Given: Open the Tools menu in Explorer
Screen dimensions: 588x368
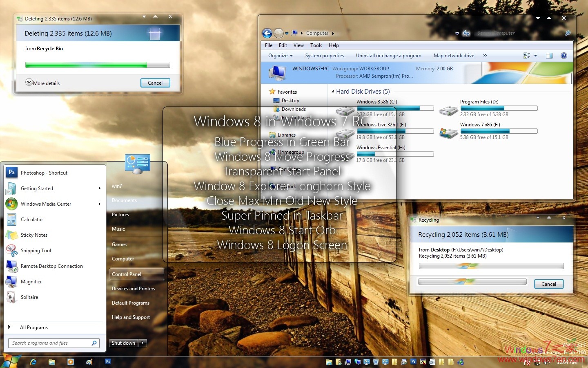Looking at the screenshot, I should 316,45.
